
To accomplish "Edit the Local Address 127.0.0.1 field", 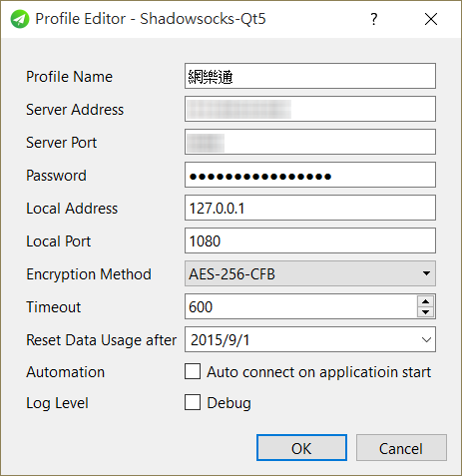I will pos(310,208).
